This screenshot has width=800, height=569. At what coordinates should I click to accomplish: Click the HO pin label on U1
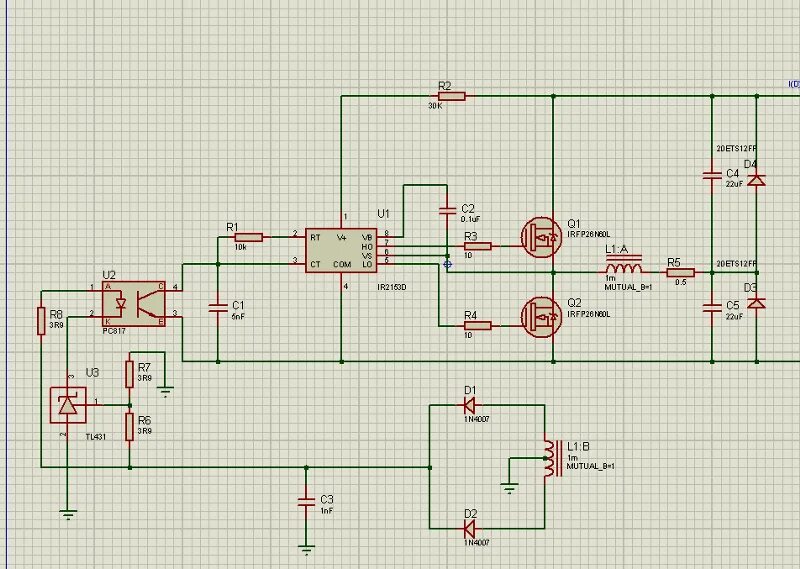pyautogui.click(x=367, y=247)
